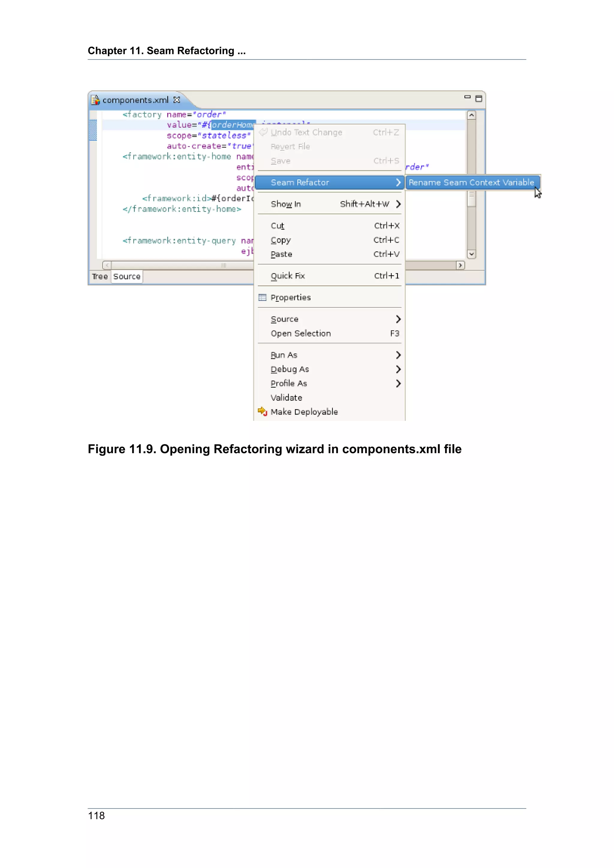Choose Cut from the context menu
Screen dimensions: 614x868
(329, 226)
